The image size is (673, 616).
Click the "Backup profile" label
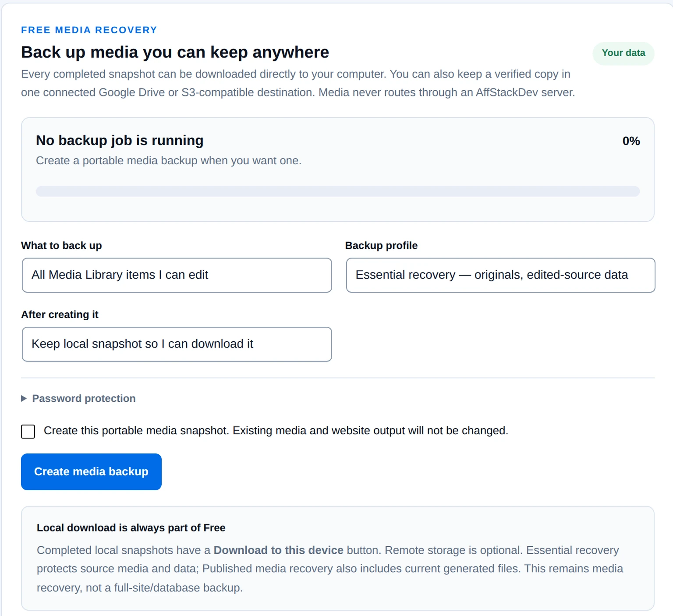click(x=381, y=246)
